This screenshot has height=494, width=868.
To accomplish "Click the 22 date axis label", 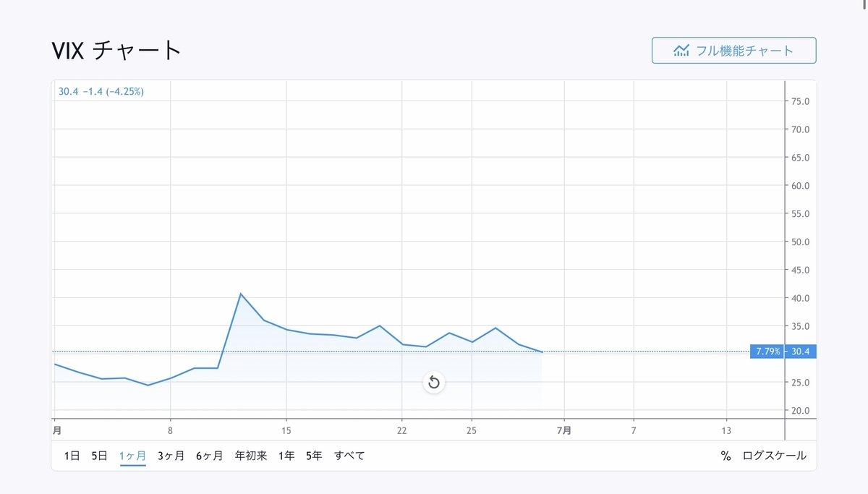I will point(402,430).
